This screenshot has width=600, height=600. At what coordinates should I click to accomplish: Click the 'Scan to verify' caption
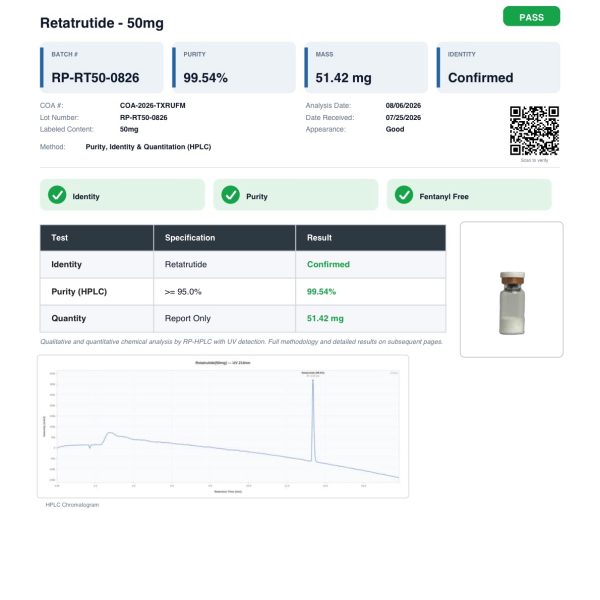(534, 160)
